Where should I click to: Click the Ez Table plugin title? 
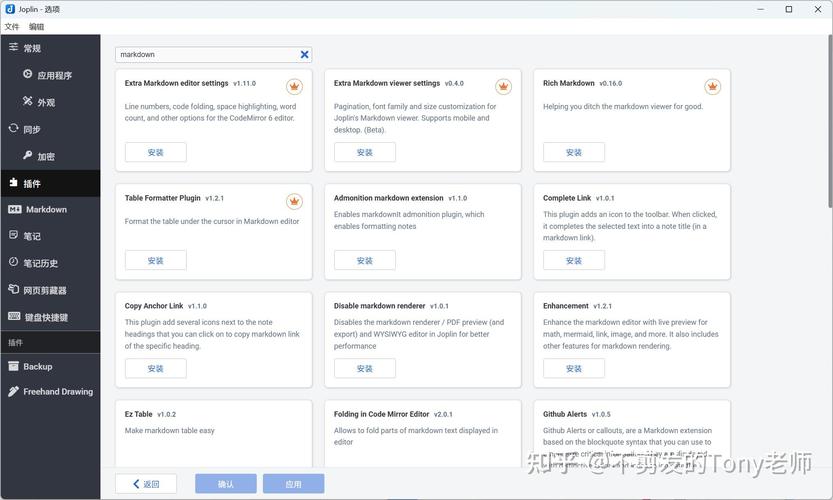pos(139,414)
